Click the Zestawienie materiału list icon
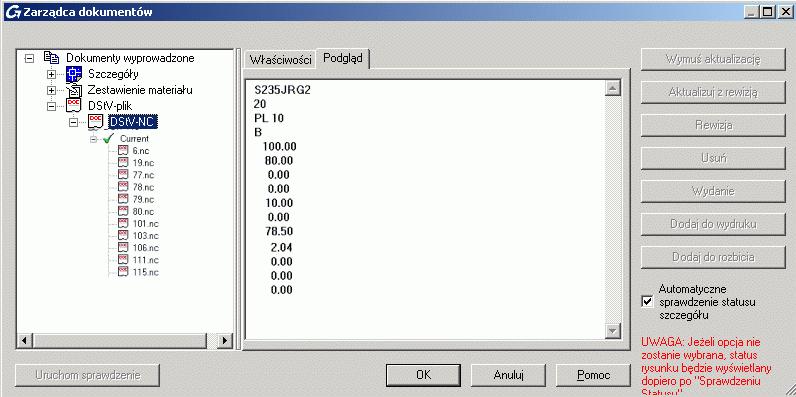The image size is (796, 397). point(74,90)
